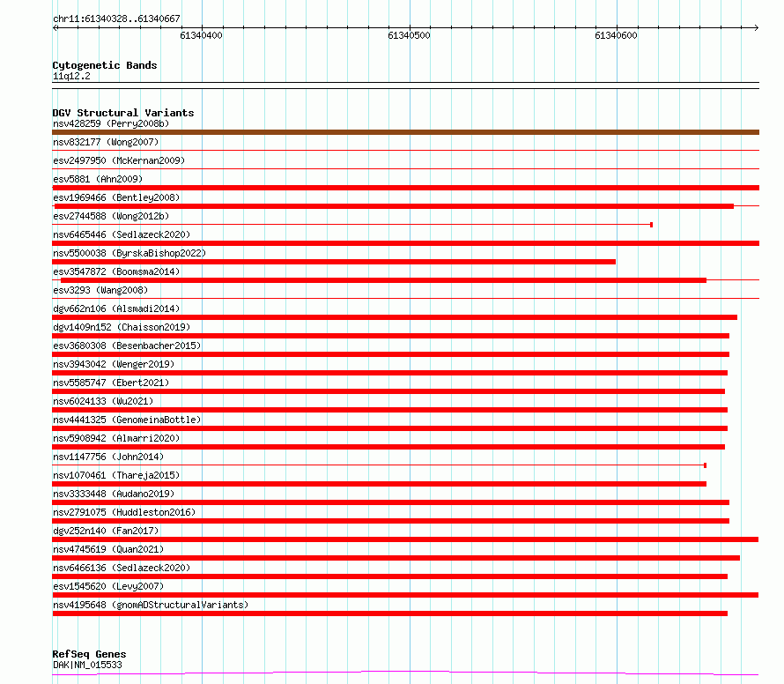784x684 pixels.
Task: Click the DGV Structural Variants track title
Action: click(x=123, y=113)
